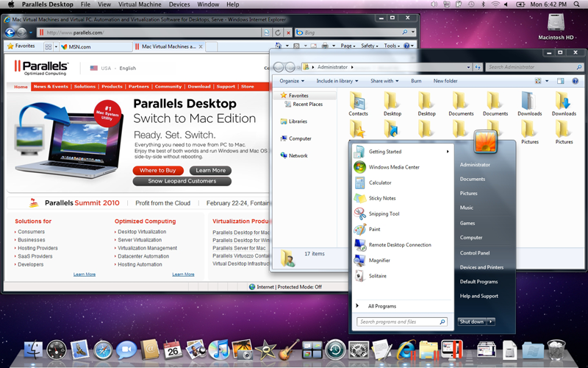Viewport: 588px width, 368px height.
Task: Open the IE Safety menu dropdown
Action: [370, 46]
